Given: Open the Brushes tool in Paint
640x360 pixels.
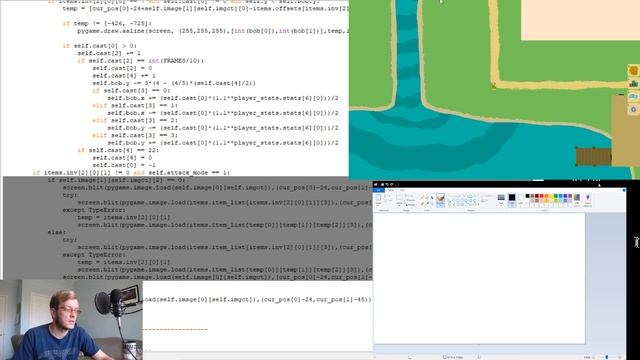Looking at the screenshot, I should coord(440,200).
